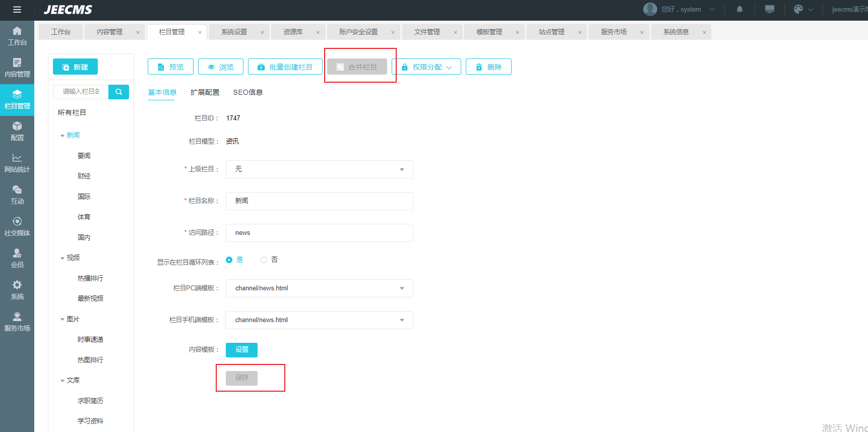Click the 批量创建栏目 button
Viewport: 868px width, 432px height.
[x=285, y=67]
